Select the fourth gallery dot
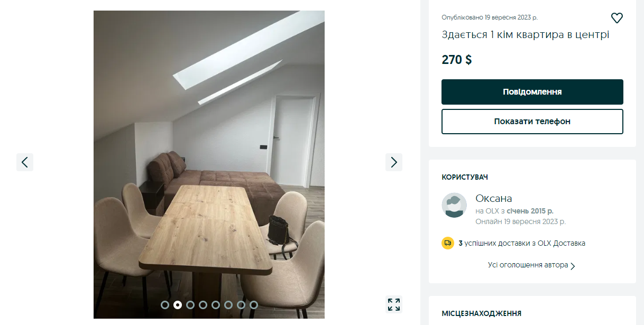This screenshot has width=644, height=325. 203,305
